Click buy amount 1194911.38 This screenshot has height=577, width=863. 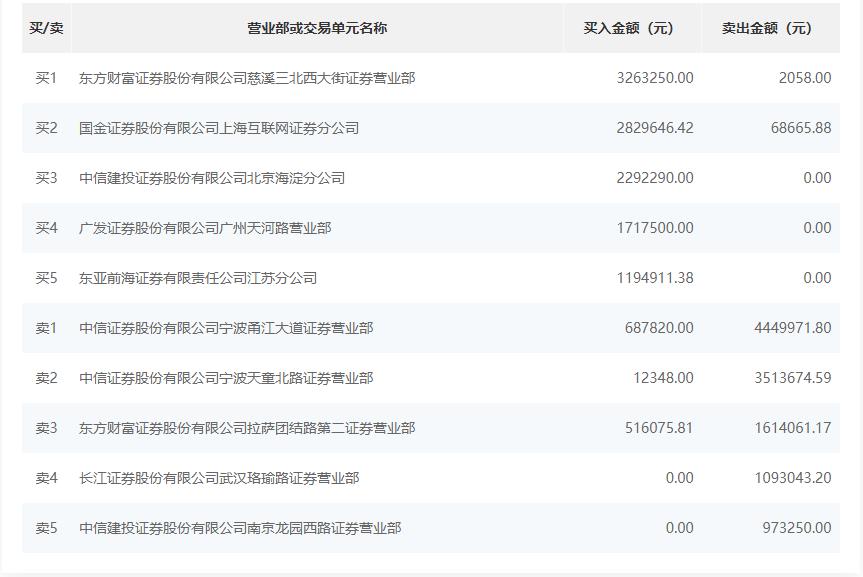click(655, 278)
